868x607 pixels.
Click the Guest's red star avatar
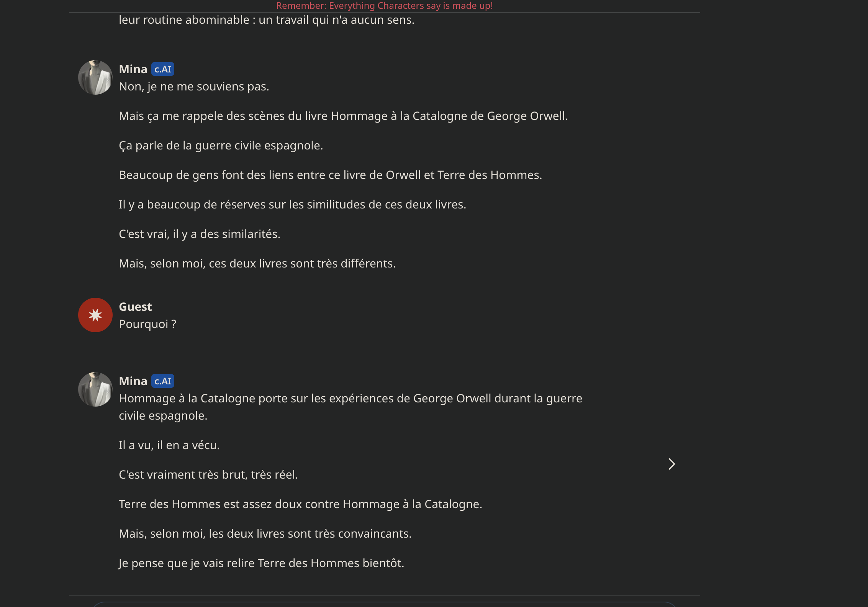point(95,315)
